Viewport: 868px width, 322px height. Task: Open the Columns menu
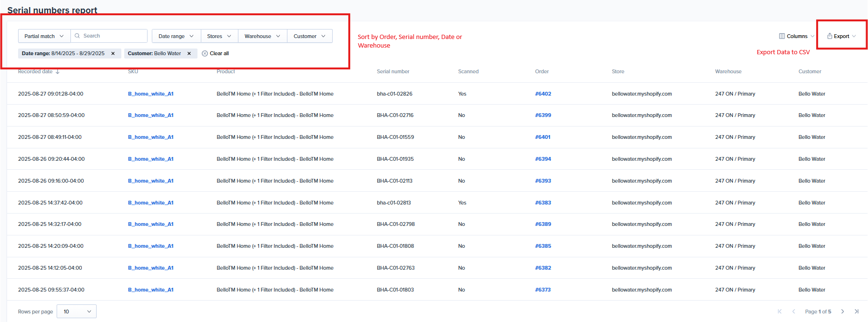[797, 36]
